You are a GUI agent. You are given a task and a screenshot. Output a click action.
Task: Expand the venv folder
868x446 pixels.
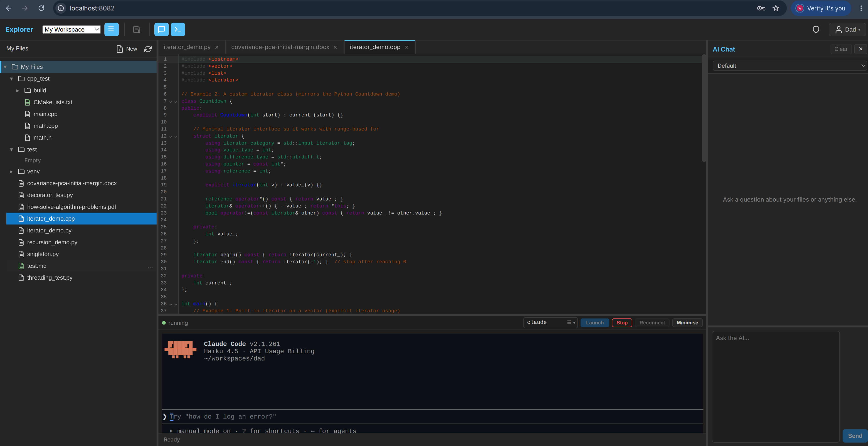[x=11, y=171]
